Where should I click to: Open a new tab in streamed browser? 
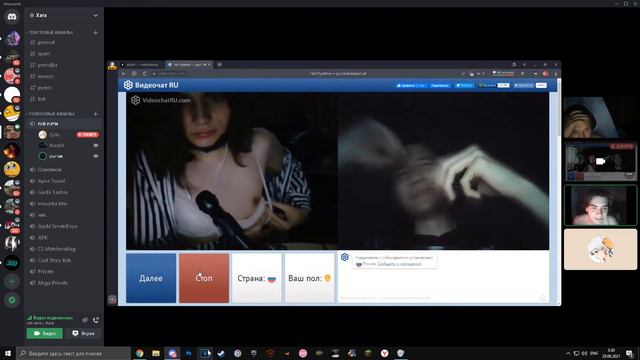[x=220, y=64]
